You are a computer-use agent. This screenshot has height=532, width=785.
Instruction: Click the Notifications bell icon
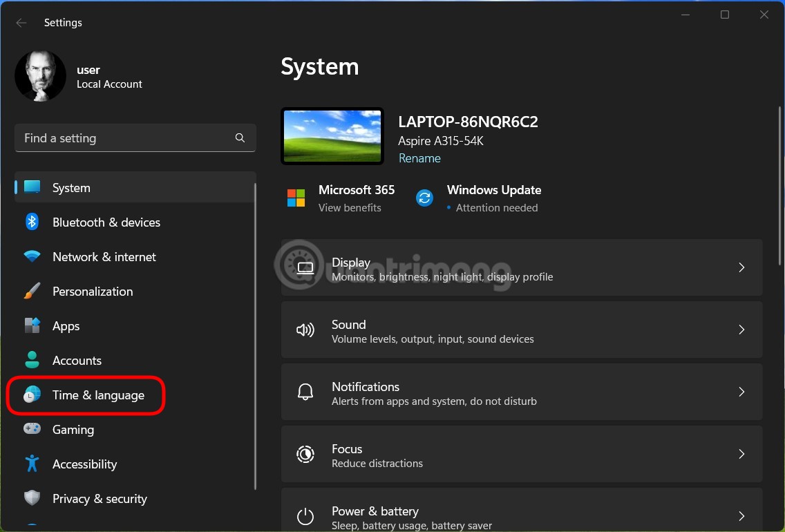click(x=305, y=392)
